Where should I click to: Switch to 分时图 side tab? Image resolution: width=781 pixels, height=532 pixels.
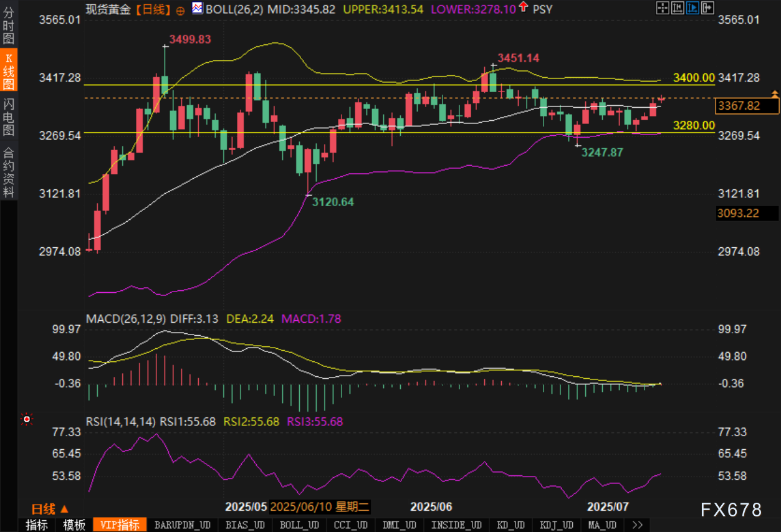[x=9, y=26]
